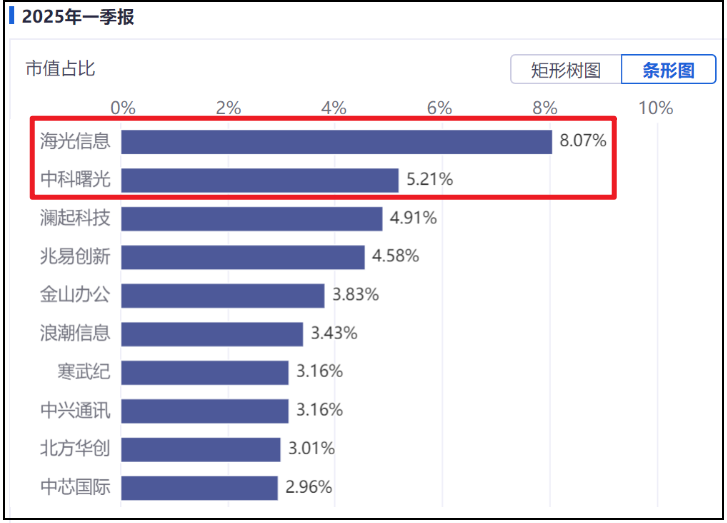Viewport: 727px width, 523px height.
Task: Click the 寒武纪 stock name label
Action: pos(84,371)
